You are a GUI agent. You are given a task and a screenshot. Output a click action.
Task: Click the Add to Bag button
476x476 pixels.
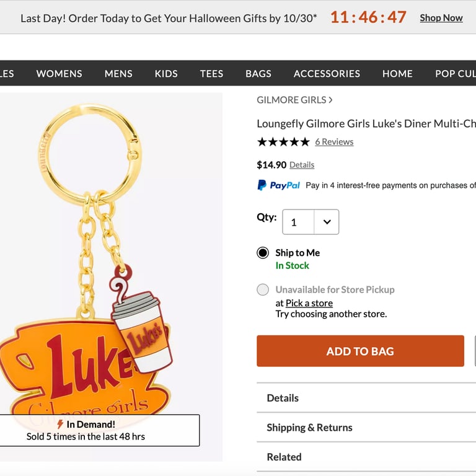[360, 351]
